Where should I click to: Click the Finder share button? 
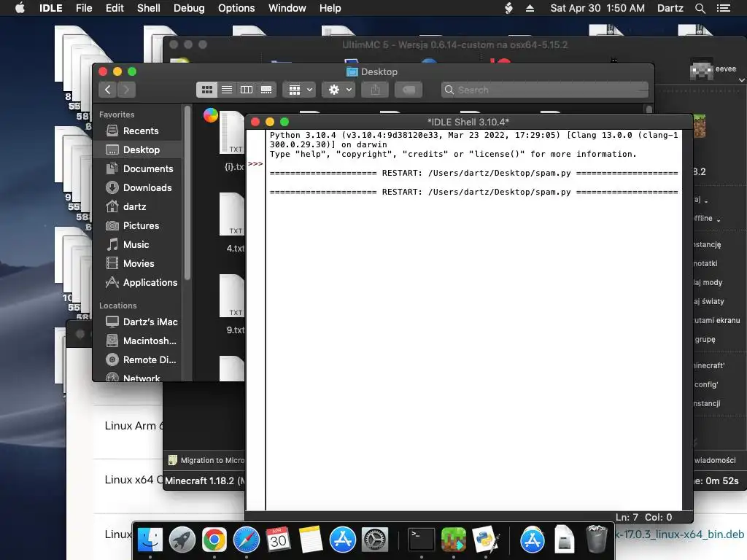375,90
